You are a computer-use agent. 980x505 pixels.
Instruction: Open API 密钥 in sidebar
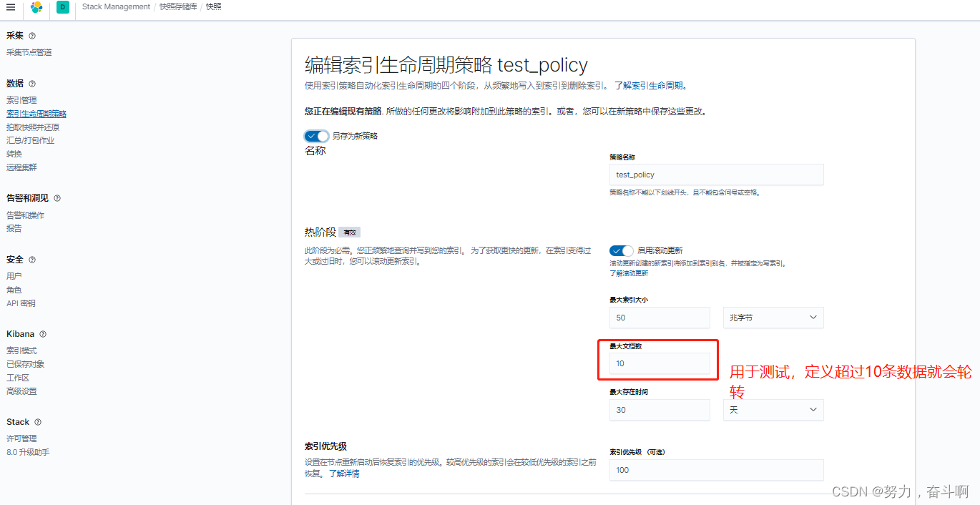21,303
